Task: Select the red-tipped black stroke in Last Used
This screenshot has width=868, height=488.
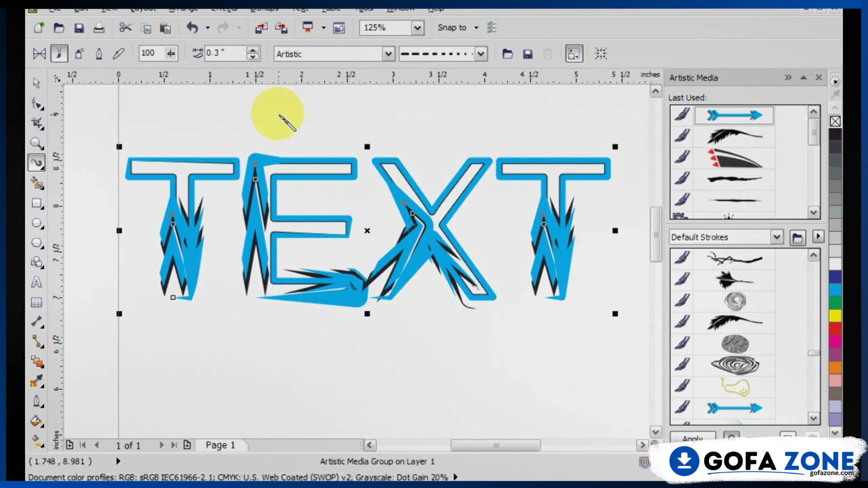Action: (734, 158)
